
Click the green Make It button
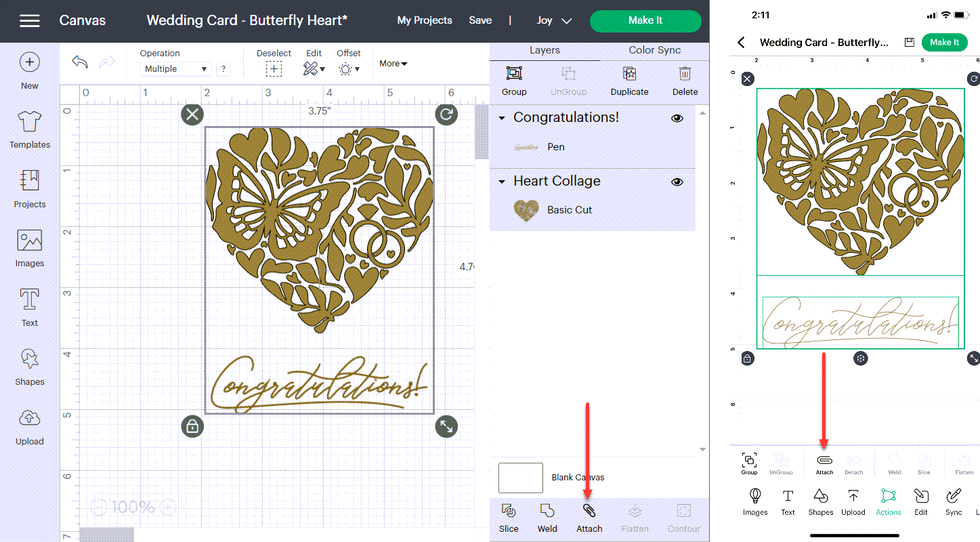click(644, 20)
